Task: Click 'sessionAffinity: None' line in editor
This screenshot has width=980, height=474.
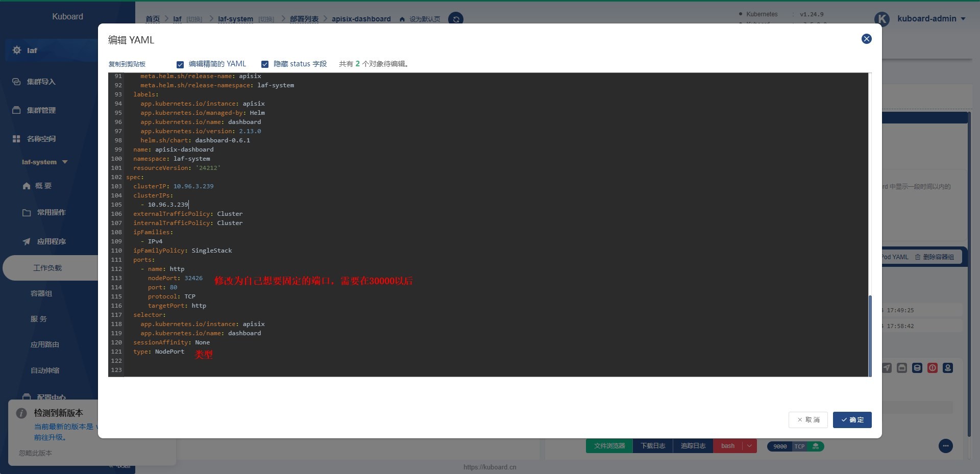Action: pyautogui.click(x=171, y=342)
